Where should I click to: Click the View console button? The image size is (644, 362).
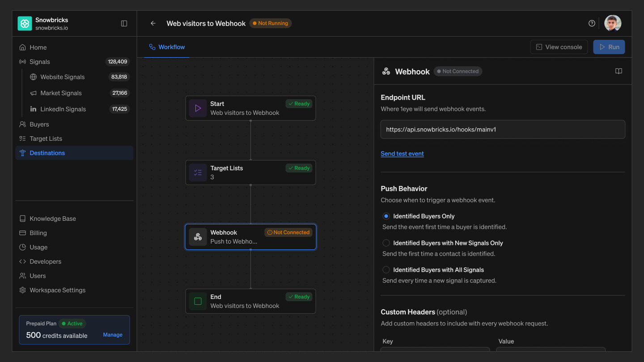click(x=559, y=47)
